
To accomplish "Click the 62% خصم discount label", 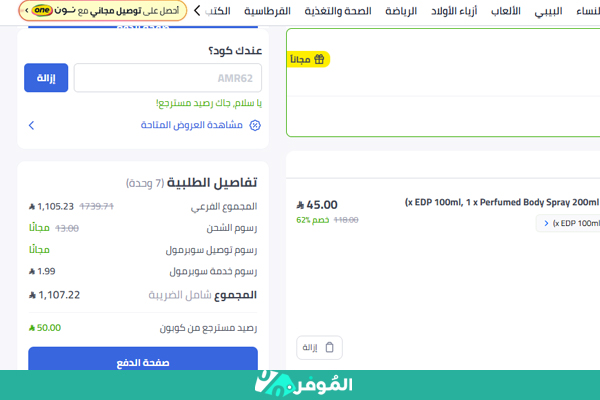I will (x=312, y=220).
